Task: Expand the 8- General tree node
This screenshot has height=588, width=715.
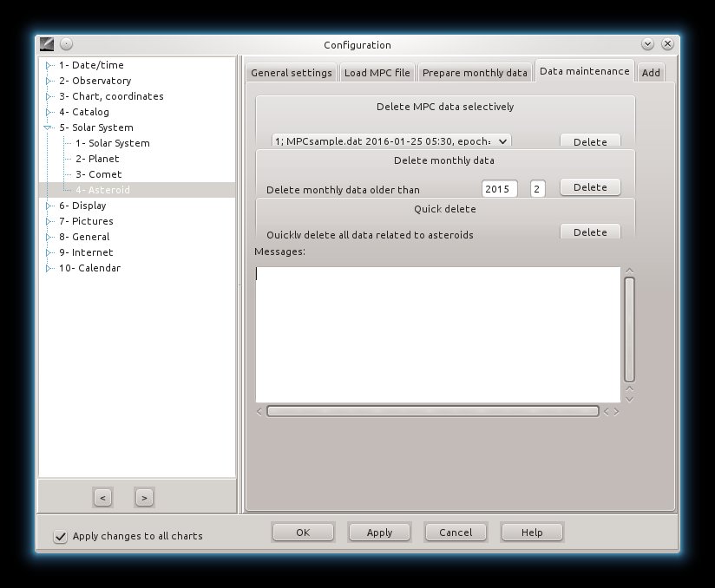Action: point(49,237)
